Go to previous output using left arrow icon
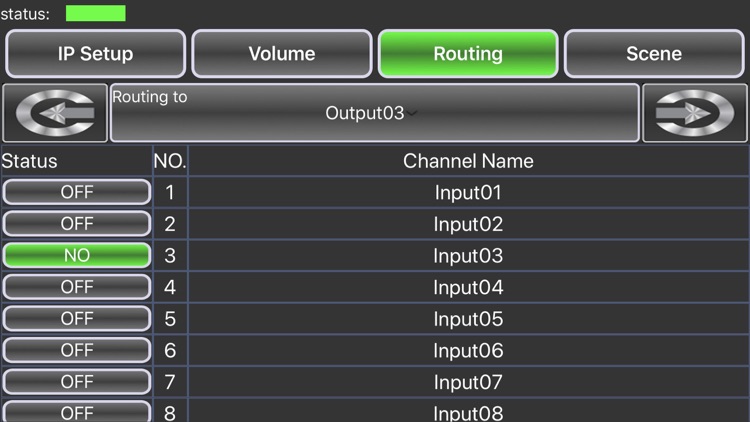Viewport: 750px width, 422px height. coord(55,113)
